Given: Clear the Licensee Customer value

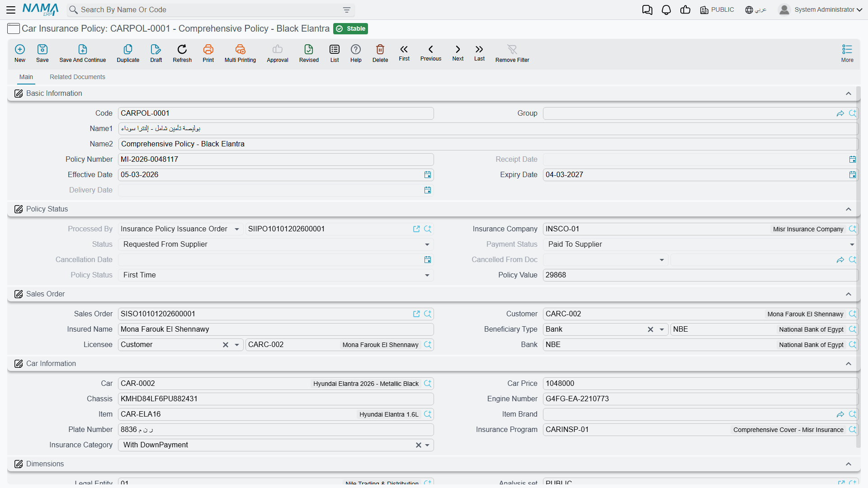Looking at the screenshot, I should tap(226, 345).
